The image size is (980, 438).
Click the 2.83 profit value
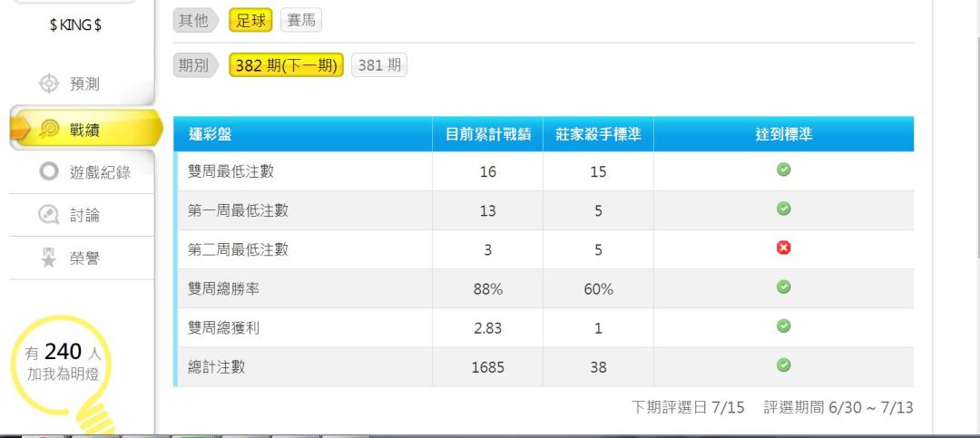point(488,328)
